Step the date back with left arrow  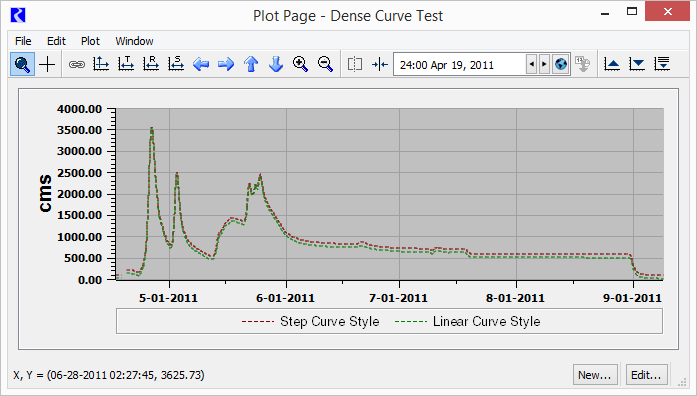(531, 64)
